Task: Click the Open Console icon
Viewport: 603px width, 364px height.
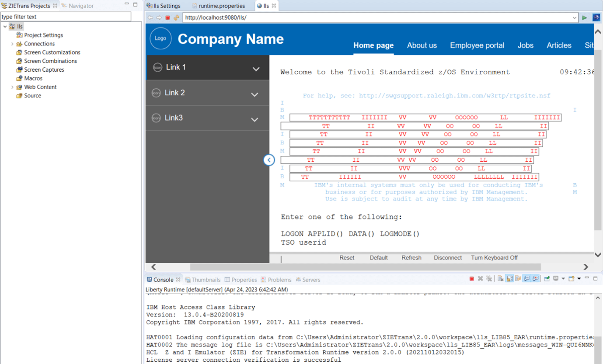Action: pos(571,278)
